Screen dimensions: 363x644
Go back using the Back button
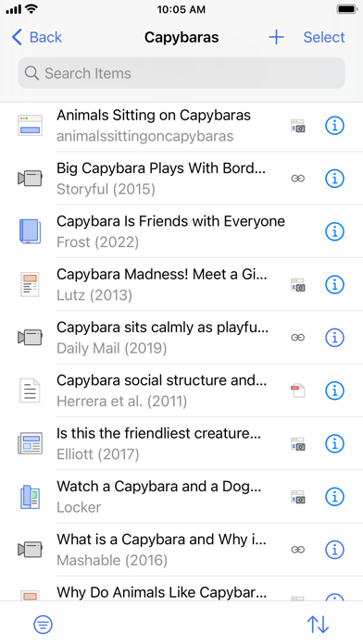pyautogui.click(x=37, y=37)
